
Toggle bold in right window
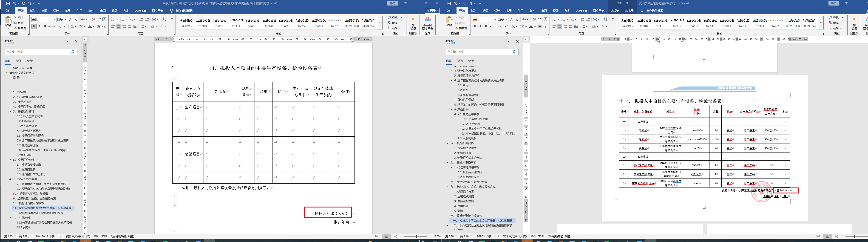tap(475, 27)
